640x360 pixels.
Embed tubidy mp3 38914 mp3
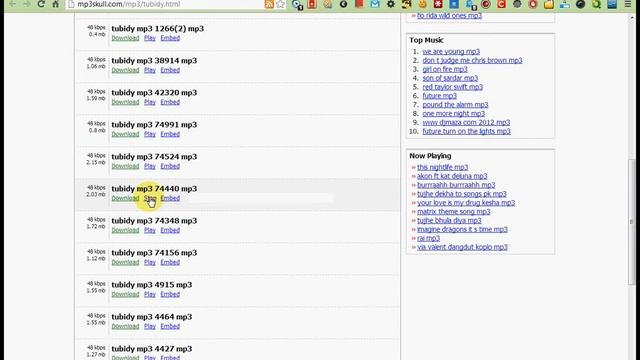[x=170, y=70]
